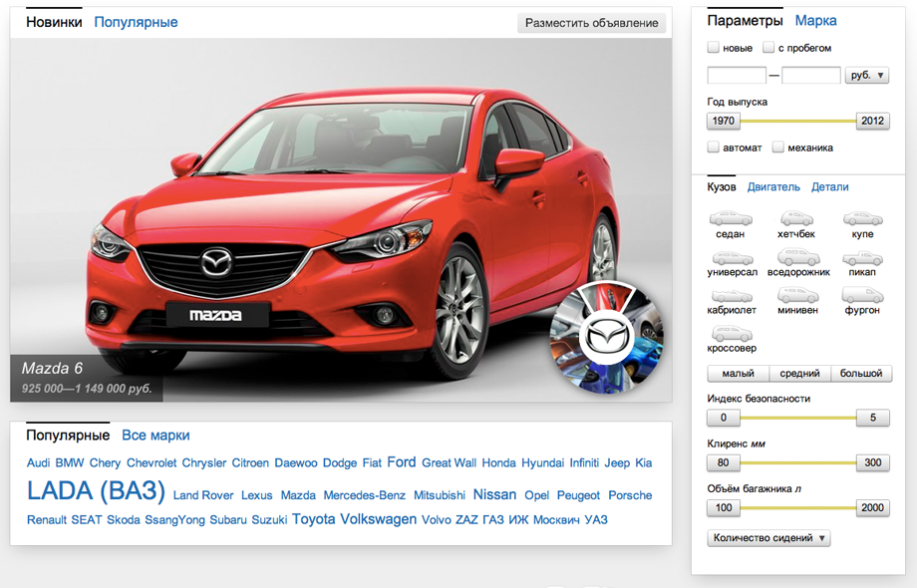Image resolution: width=917 pixels, height=588 pixels.
Task: Go to the Ford brand link
Action: (401, 462)
